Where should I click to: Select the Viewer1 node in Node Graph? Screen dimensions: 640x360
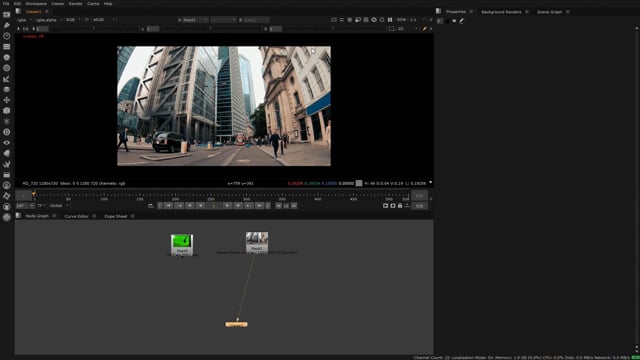[x=236, y=324]
